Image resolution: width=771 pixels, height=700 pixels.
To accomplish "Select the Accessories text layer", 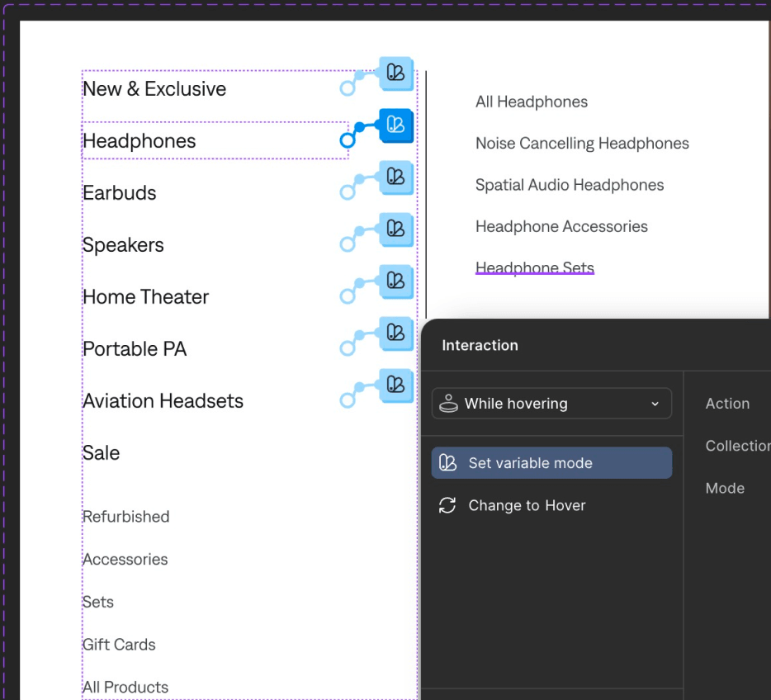I will [x=125, y=560].
